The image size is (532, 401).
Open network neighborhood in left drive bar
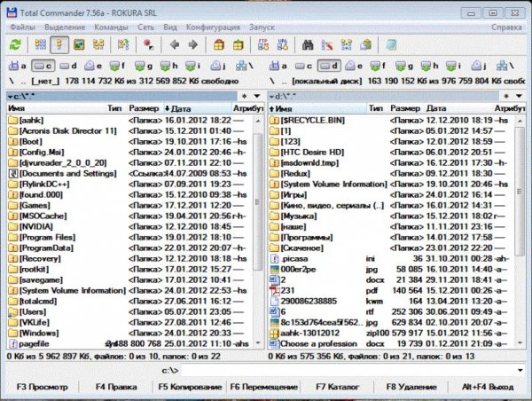[245, 66]
